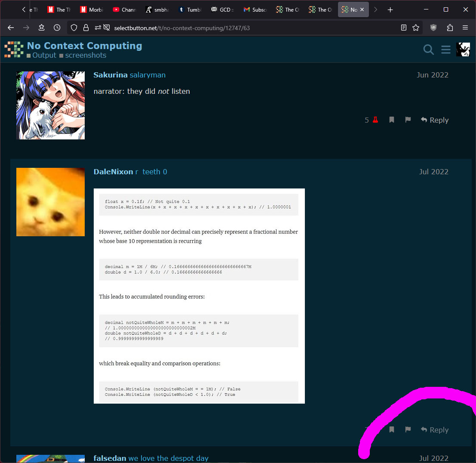Open the browser extensions puzzle icon
The height and width of the screenshot is (463, 476).
[x=450, y=28]
